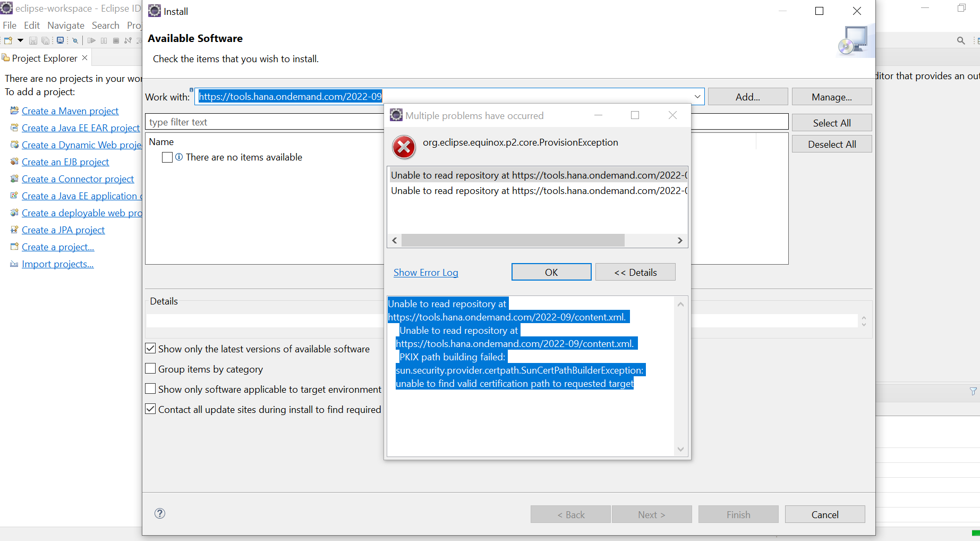Click OK in the error dialog
980x541 pixels.
pos(551,272)
